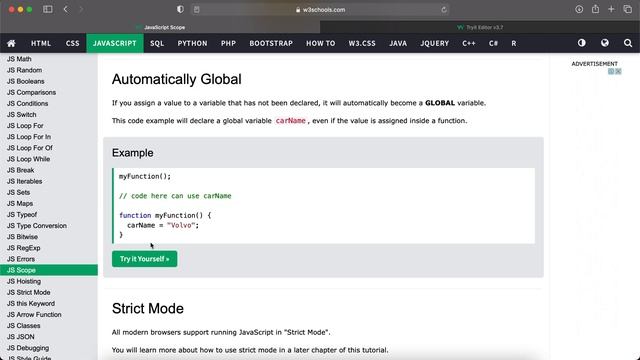Open JS Loop While in sidebar

click(49, 159)
